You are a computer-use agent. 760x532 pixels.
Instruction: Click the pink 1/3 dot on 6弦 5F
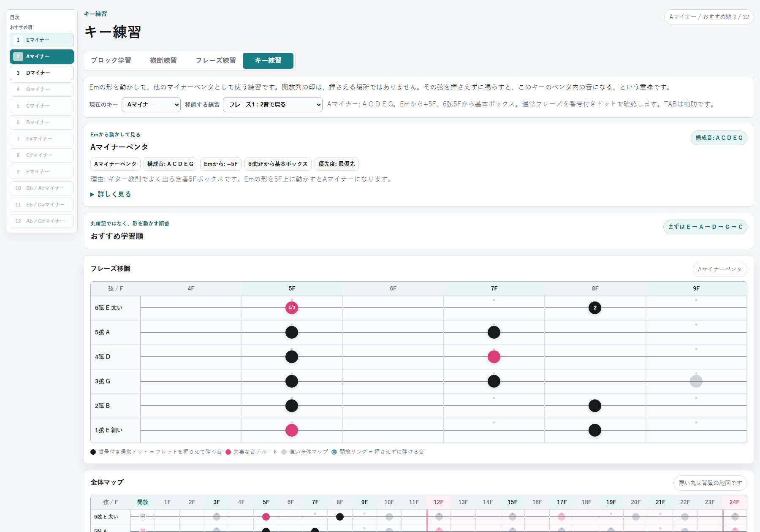292,308
